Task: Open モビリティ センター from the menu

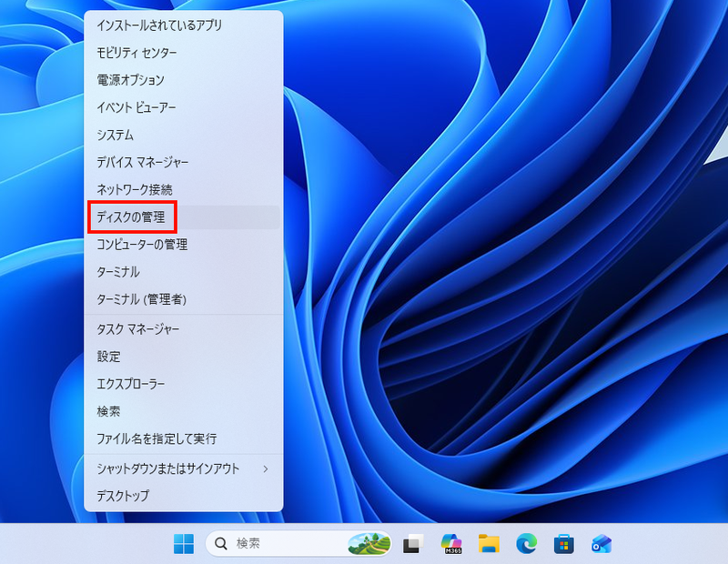Action: pyautogui.click(x=184, y=53)
